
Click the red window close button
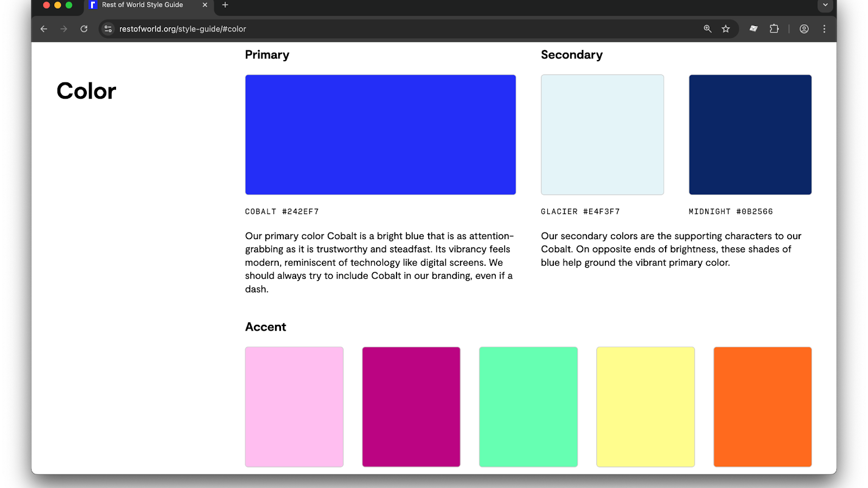[47, 5]
